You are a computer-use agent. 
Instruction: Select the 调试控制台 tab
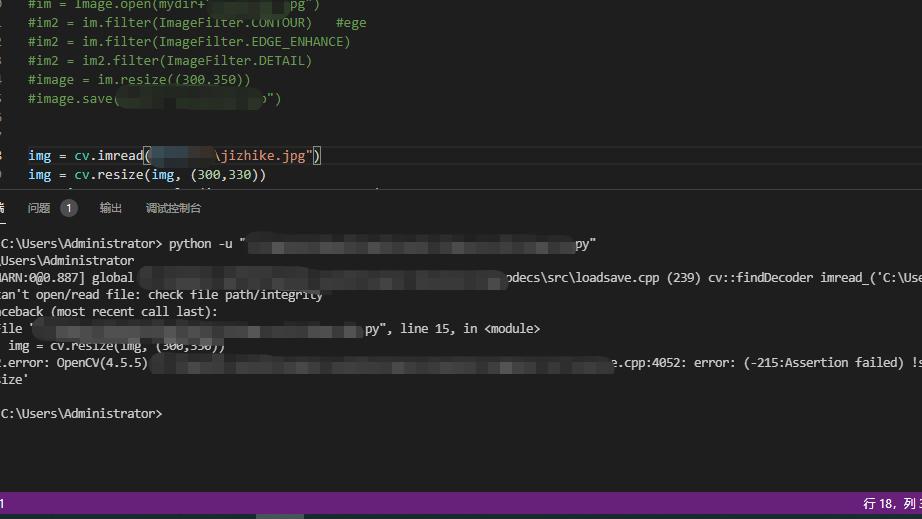pyautogui.click(x=173, y=208)
